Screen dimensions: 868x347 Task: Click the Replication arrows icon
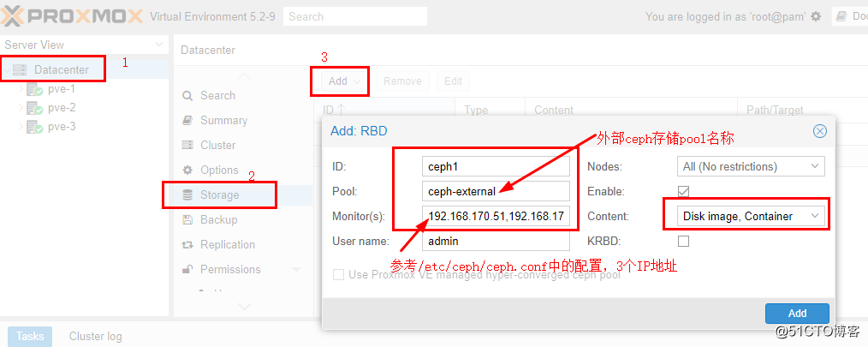pyautogui.click(x=188, y=244)
